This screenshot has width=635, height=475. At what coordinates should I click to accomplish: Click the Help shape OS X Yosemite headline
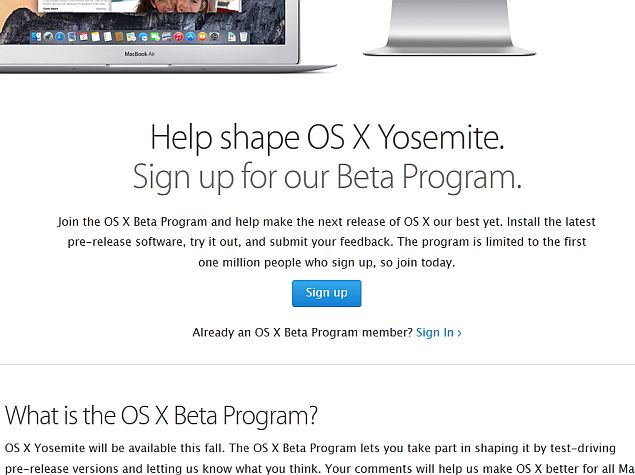(327, 138)
